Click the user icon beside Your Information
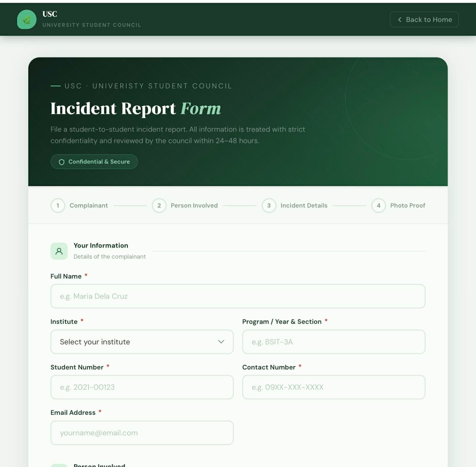 click(x=59, y=251)
